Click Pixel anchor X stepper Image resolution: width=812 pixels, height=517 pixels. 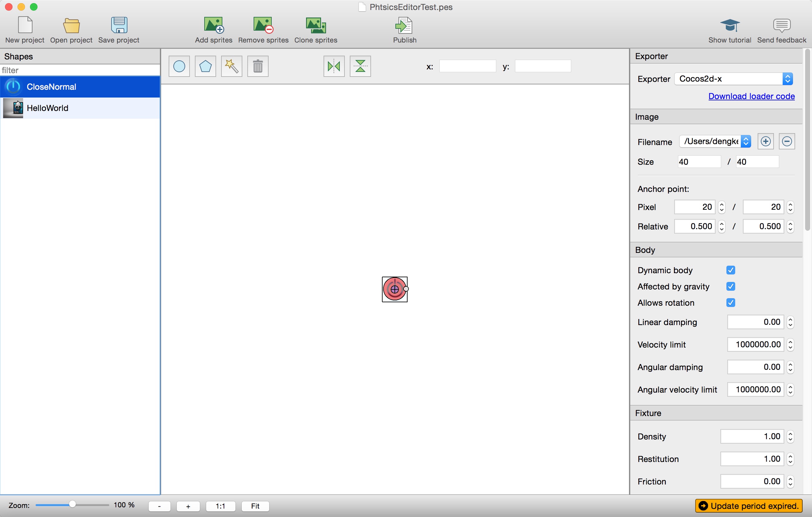pos(721,207)
